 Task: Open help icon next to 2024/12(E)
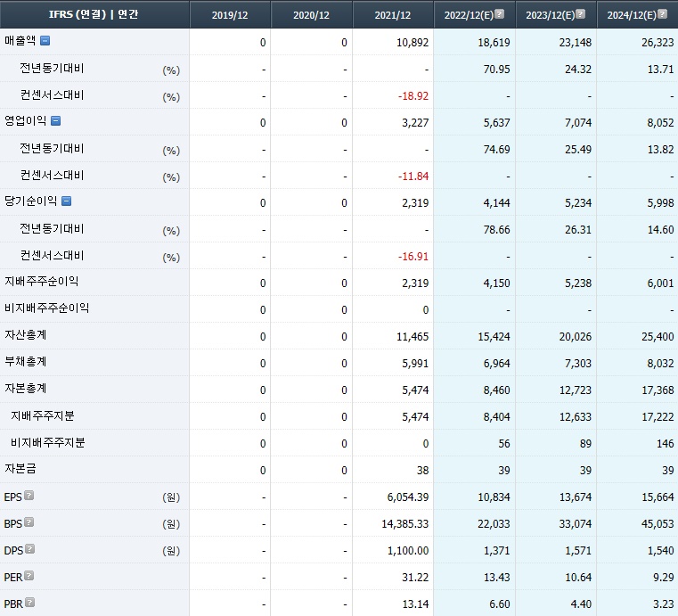(x=662, y=14)
